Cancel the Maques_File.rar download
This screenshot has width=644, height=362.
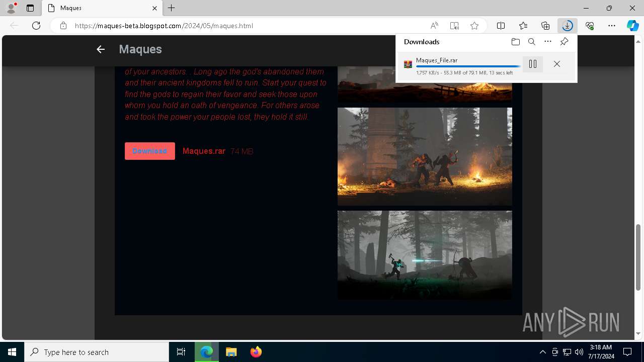tap(556, 64)
